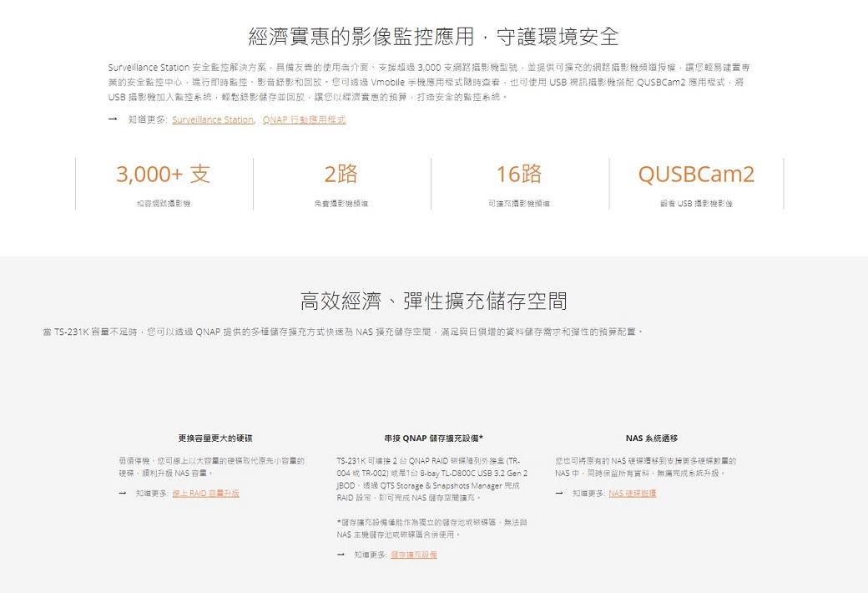The width and height of the screenshot is (868, 593).
Task: Click the arrow icon before the 線上 RAID 容量升級 link
Action: pyautogui.click(x=123, y=494)
